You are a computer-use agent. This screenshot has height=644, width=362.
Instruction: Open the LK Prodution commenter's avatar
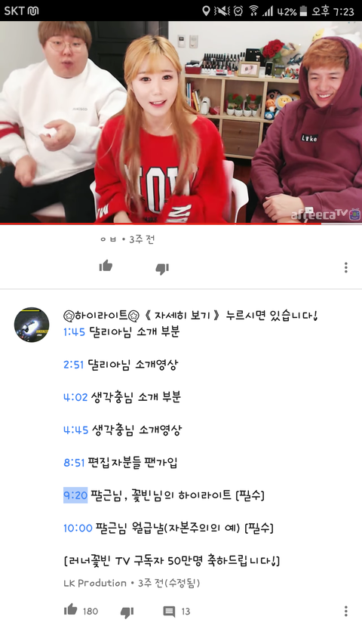point(32,325)
